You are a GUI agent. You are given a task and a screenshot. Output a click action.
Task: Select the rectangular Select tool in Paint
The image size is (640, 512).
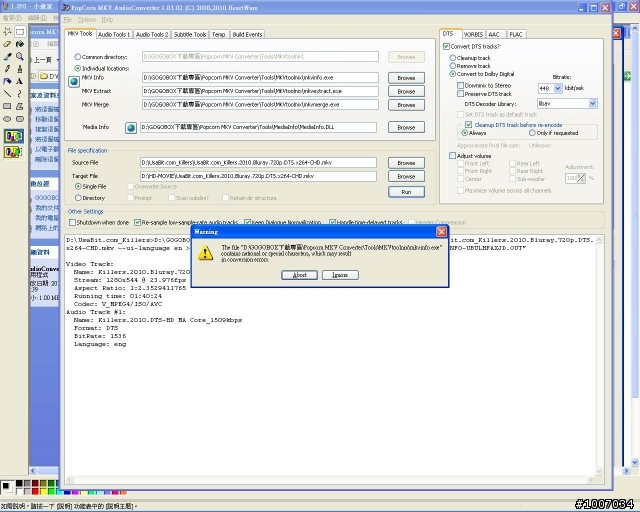point(20,31)
